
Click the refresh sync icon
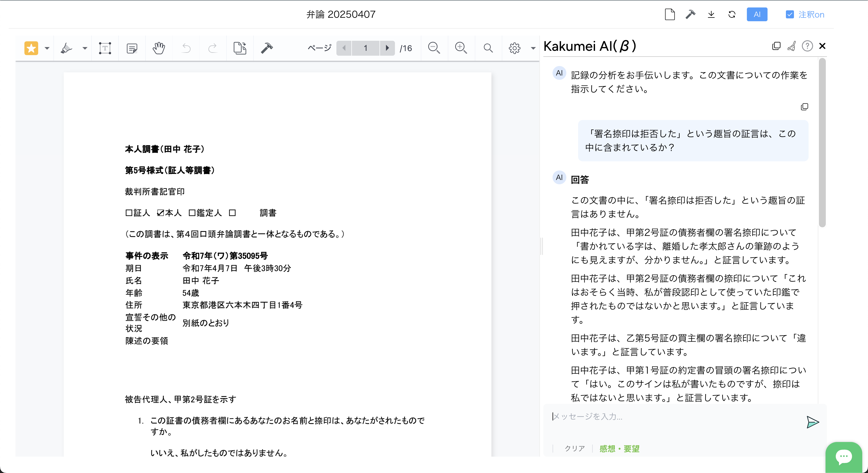tap(732, 14)
